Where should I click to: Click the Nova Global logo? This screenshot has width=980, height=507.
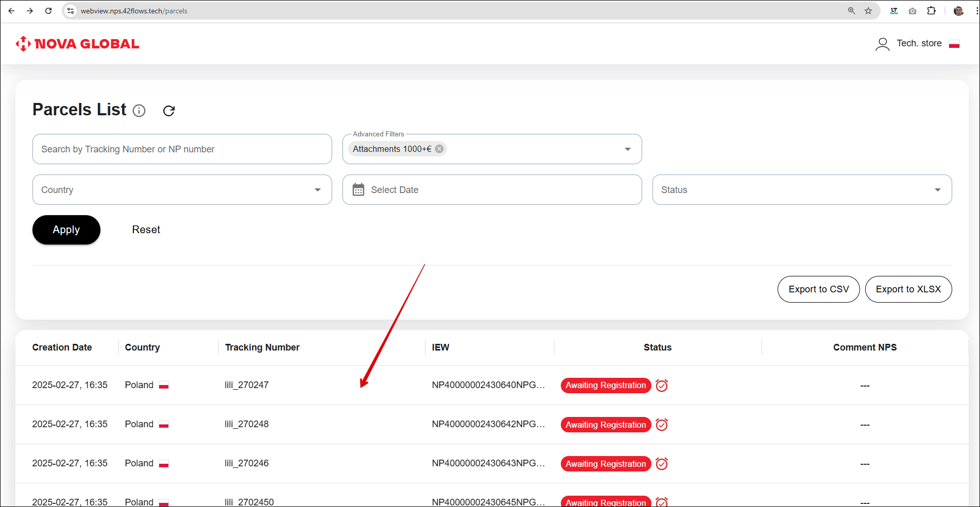[x=78, y=44]
